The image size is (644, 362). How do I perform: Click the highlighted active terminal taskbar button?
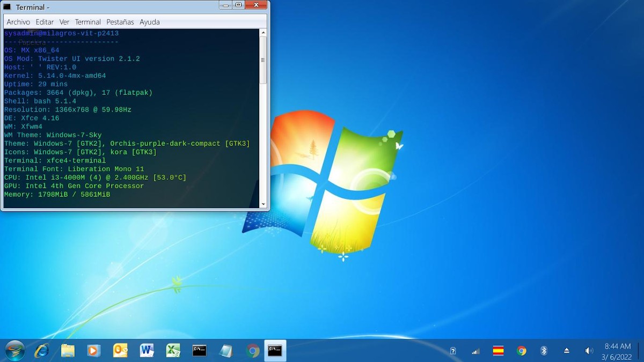[x=275, y=351]
